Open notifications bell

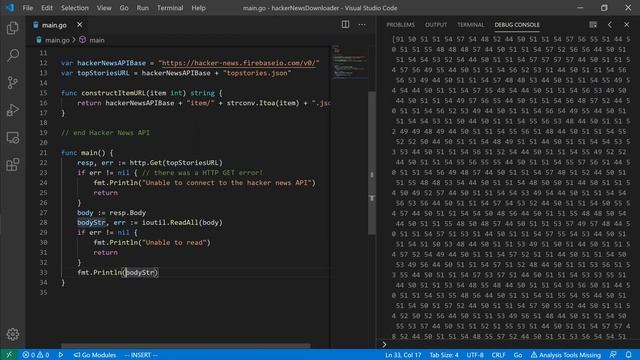[x=629, y=355]
